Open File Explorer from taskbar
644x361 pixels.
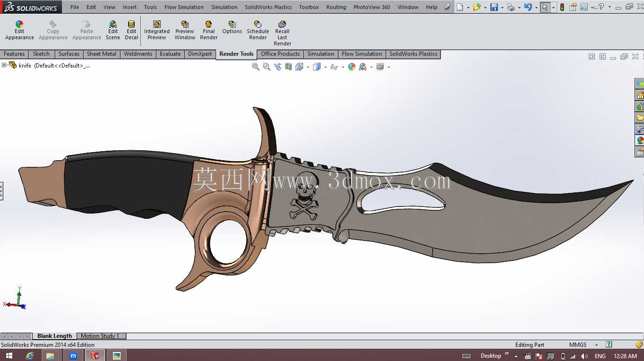coord(50,355)
